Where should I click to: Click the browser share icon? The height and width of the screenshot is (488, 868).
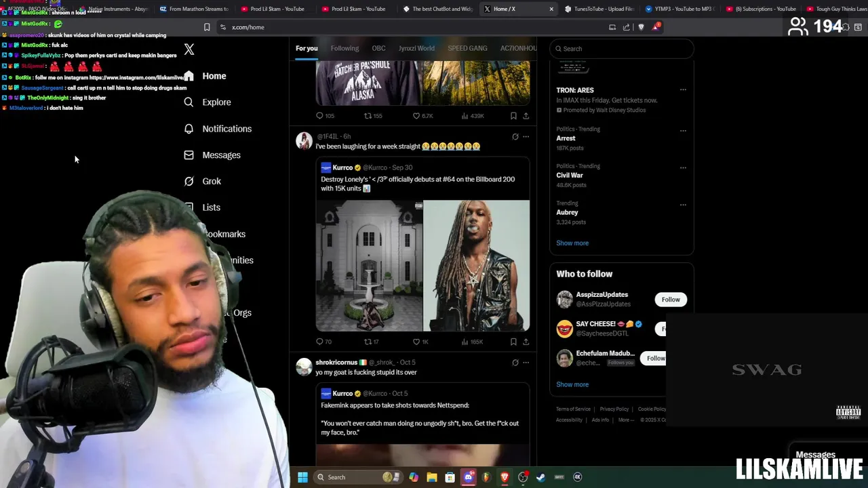coord(627,27)
